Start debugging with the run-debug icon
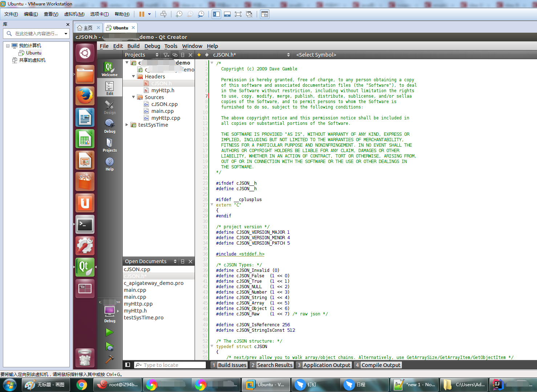The width and height of the screenshot is (537, 392). pyautogui.click(x=110, y=347)
